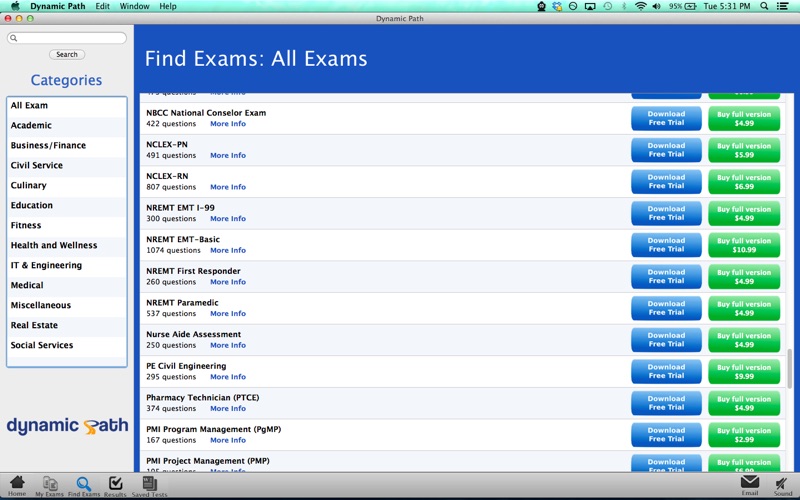Click the search text field
Viewport: 800px width, 500px height.
[67, 38]
